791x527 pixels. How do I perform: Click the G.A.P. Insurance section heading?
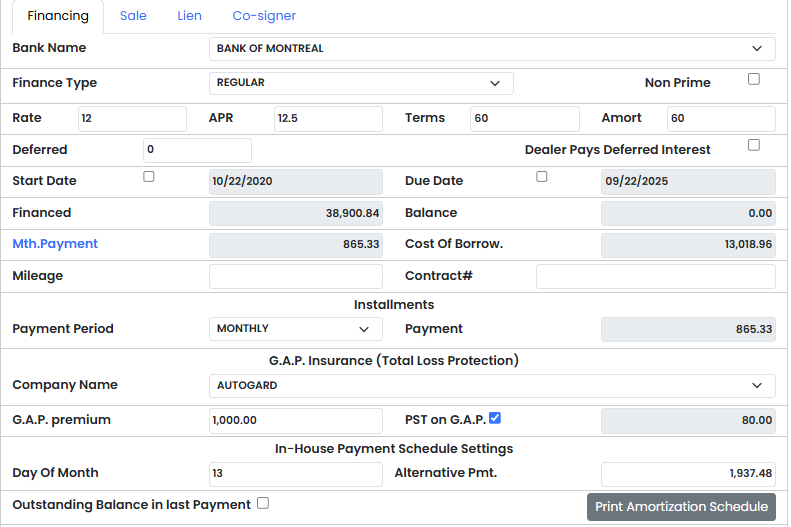pos(393,361)
